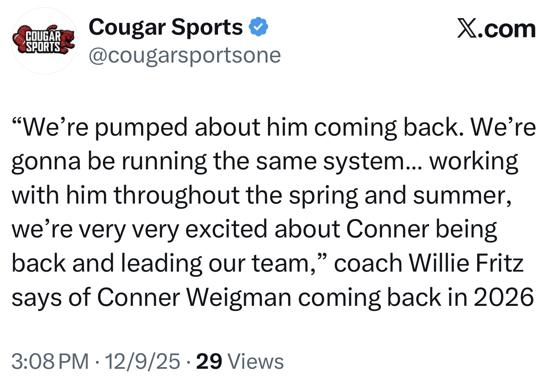Click the bold 29 view count

point(209,362)
